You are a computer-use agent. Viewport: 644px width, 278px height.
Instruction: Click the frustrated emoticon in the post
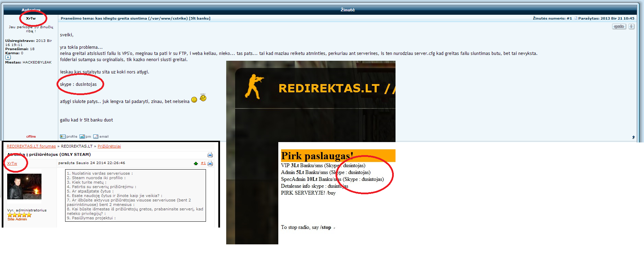(x=203, y=97)
